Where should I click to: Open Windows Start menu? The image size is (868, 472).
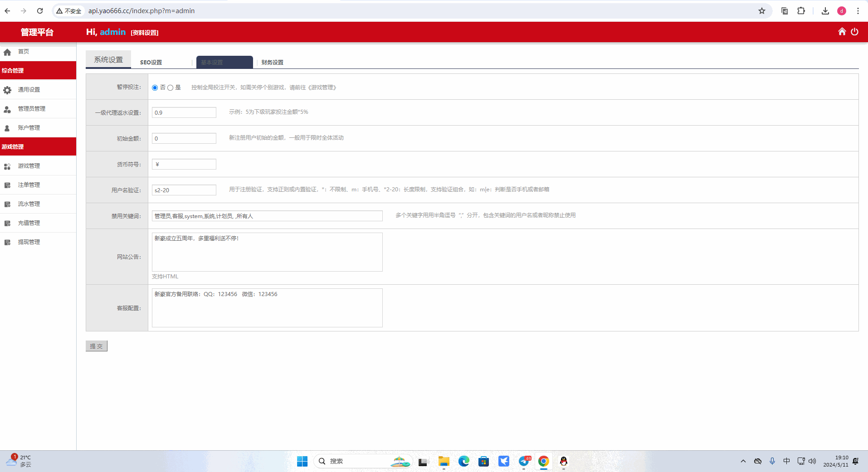coord(302,461)
